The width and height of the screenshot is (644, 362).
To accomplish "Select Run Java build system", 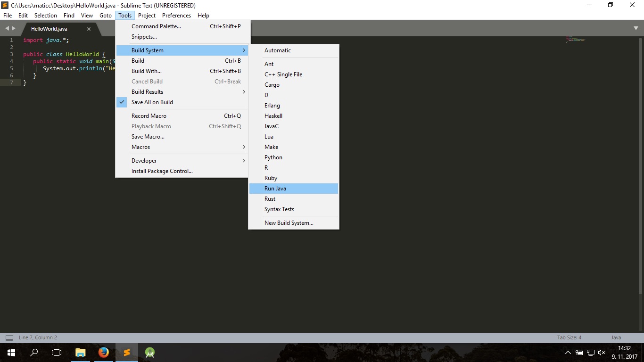I will 294,189.
